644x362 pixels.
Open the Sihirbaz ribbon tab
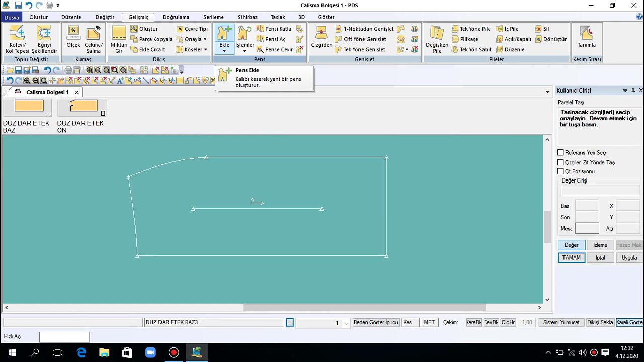click(x=248, y=17)
